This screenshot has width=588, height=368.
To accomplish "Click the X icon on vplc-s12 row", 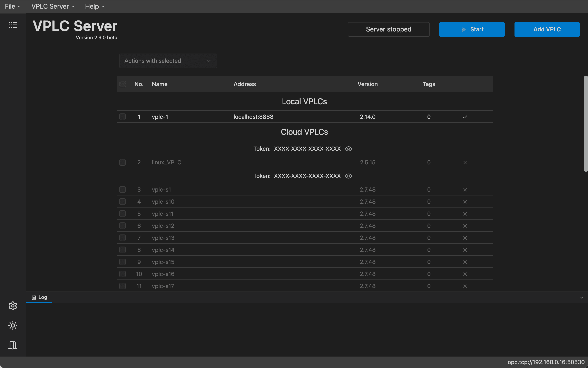I will click(x=465, y=226).
